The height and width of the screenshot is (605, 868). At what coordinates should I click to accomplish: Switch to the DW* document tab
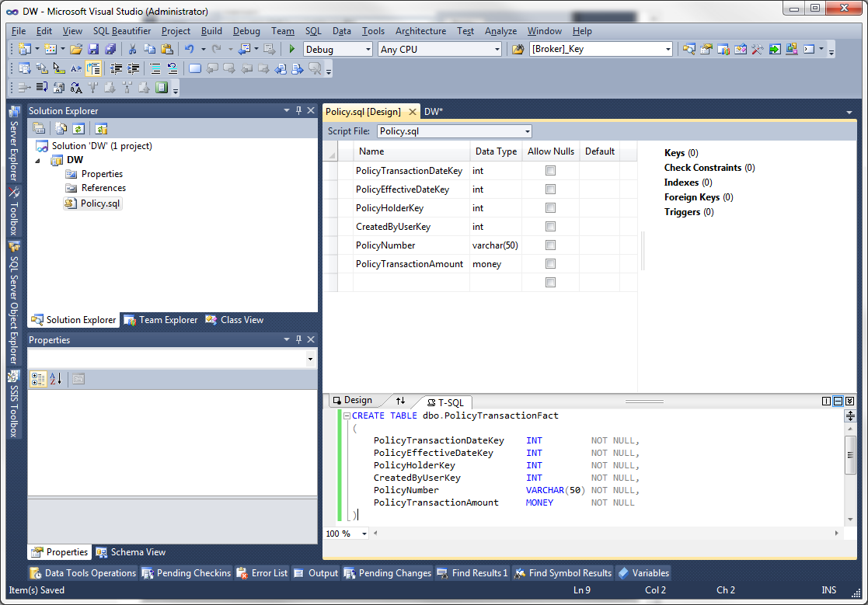tap(434, 112)
